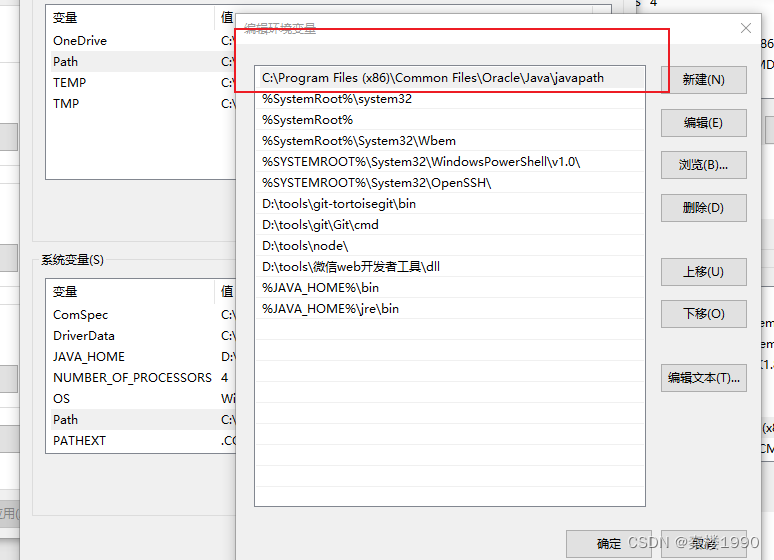Open 编辑文本(T)... text editor
Screen dimensions: 774x560
(703, 378)
